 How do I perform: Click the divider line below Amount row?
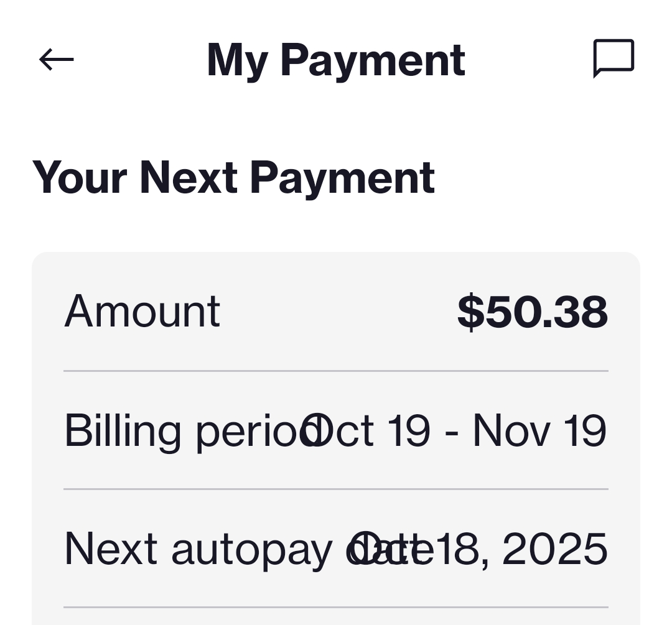pyautogui.click(x=336, y=371)
